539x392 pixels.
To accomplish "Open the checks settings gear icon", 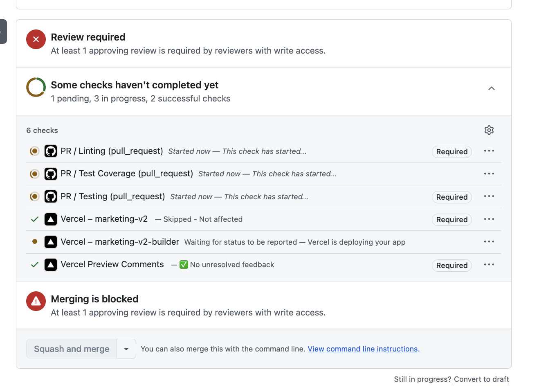I will coord(489,130).
